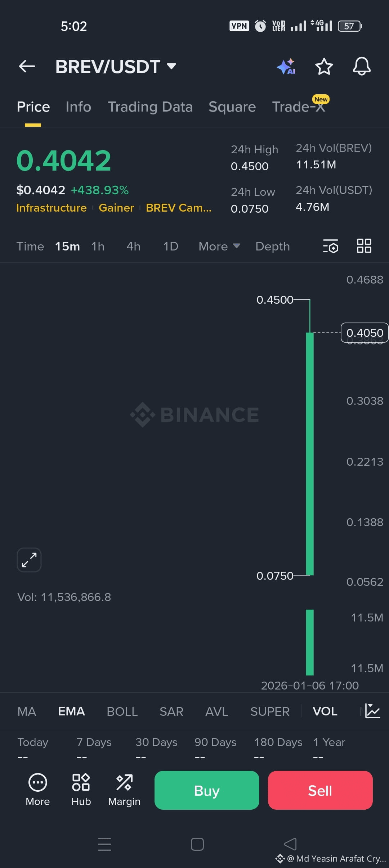This screenshot has width=389, height=868.
Task: Open the AI assistant sparkle icon
Action: [x=286, y=67]
